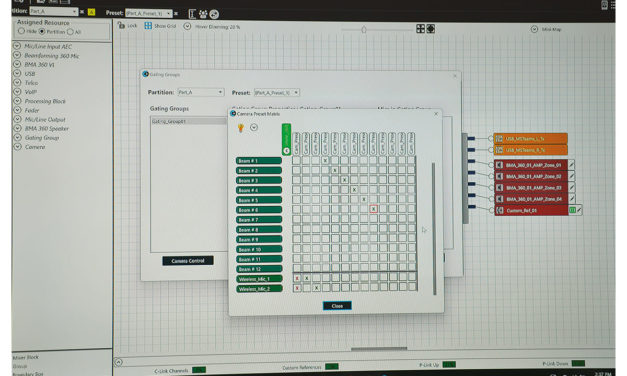627x376 pixels.
Task: Click the Beam # 12 row label
Action: (259, 269)
